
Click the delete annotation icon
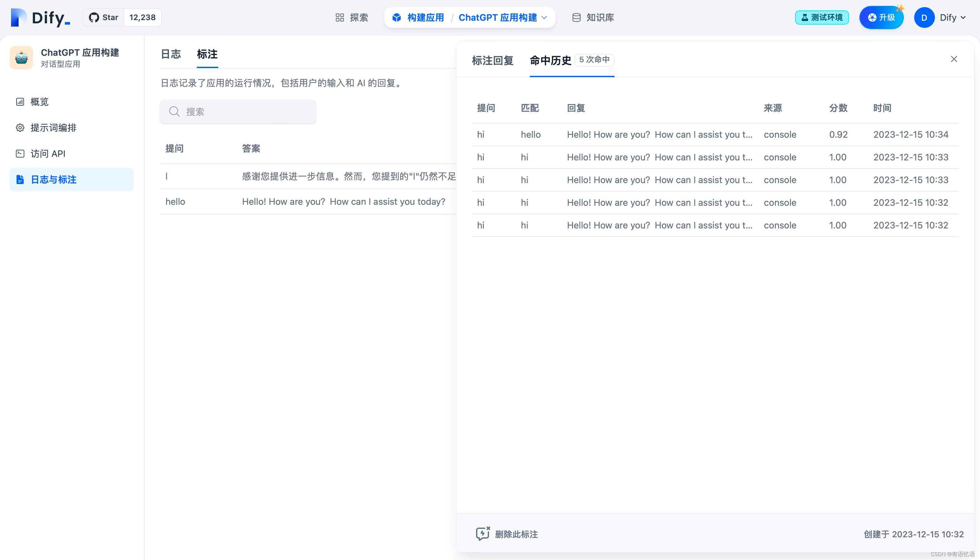[483, 533]
